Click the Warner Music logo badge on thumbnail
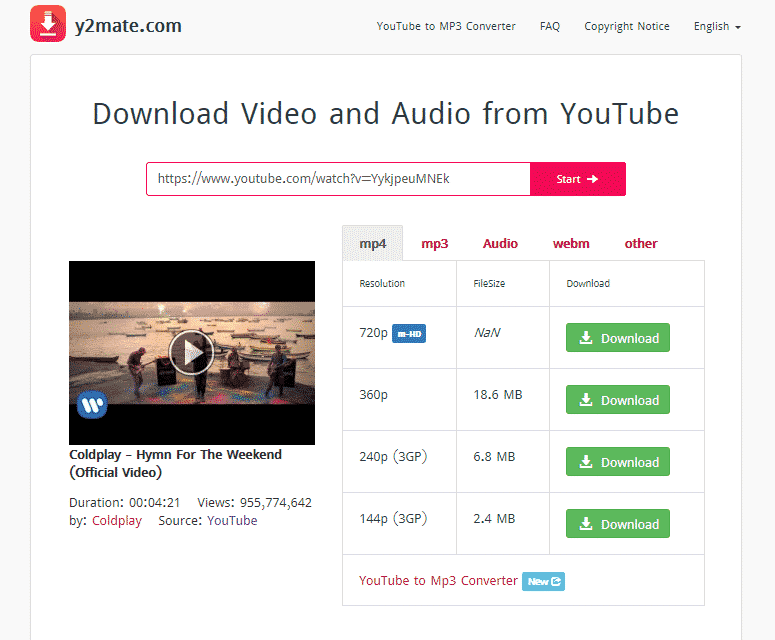This screenshot has width=775, height=640. [x=92, y=404]
